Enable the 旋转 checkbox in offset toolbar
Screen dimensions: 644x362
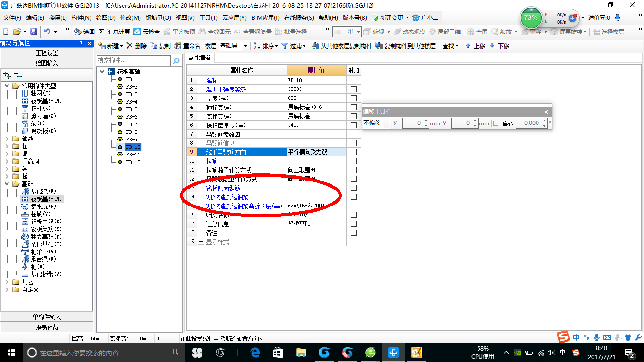[495, 123]
